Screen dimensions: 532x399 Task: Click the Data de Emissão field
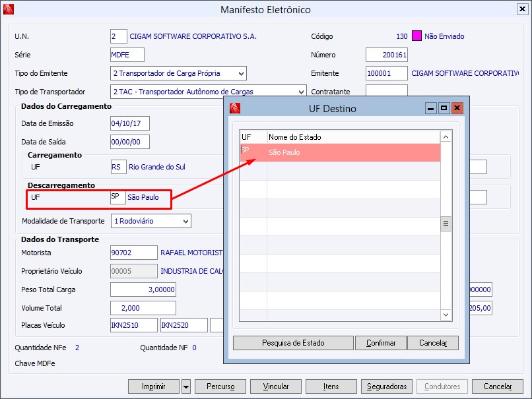130,123
